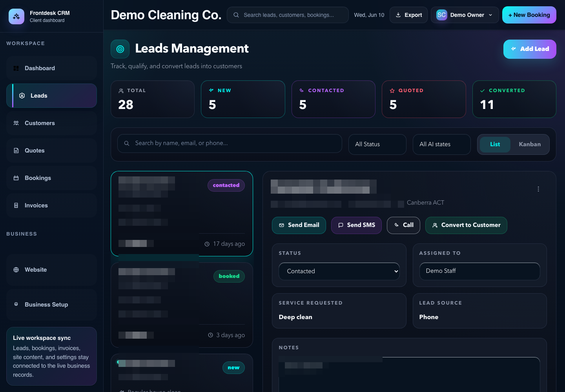The height and width of the screenshot is (392, 565).
Task: Open the lead detail three-dot menu
Action: pos(538,189)
